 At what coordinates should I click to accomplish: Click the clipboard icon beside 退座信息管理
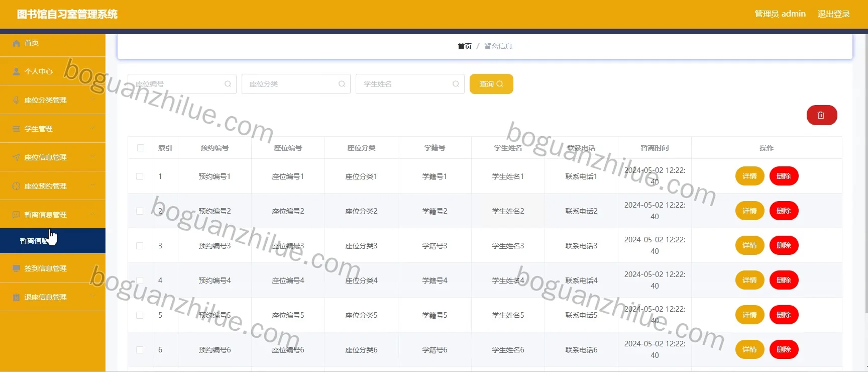[16, 298]
